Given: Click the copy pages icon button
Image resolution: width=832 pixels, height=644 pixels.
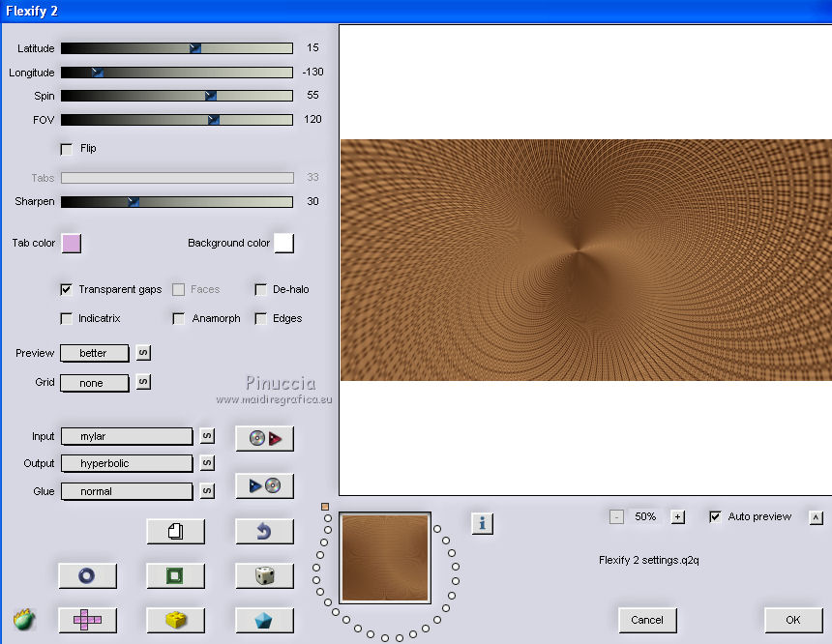Looking at the screenshot, I should pos(175,531).
